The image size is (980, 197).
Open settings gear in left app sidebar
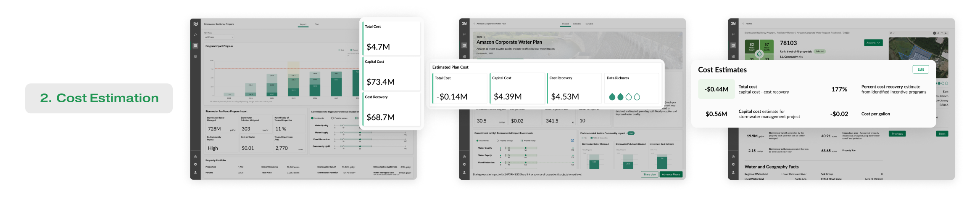(x=195, y=164)
